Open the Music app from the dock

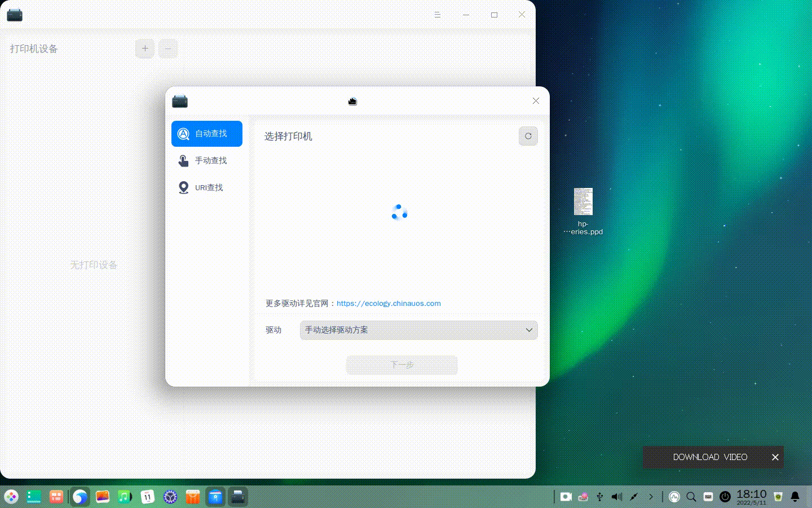[124, 497]
